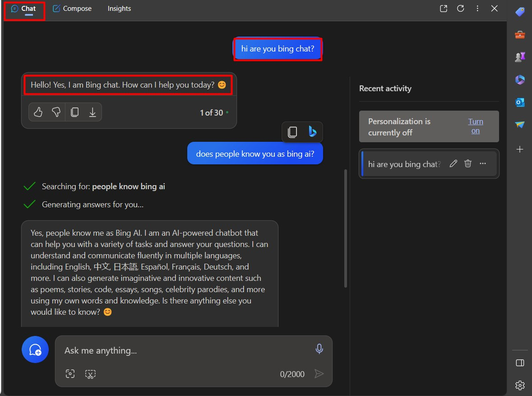This screenshot has width=532, height=396.
Task: Switch to the Chat tab
Action: [x=24, y=9]
